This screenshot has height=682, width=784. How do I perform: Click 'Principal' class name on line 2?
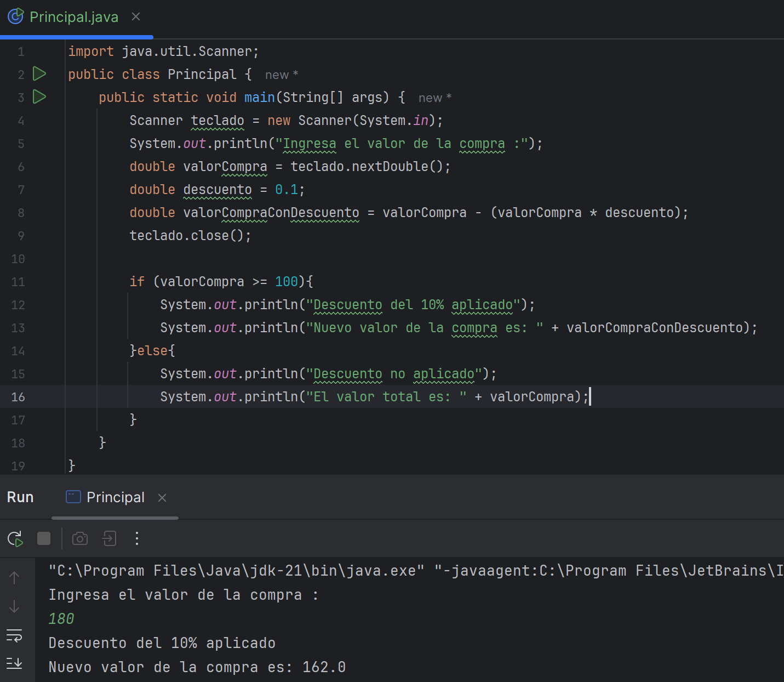point(202,74)
